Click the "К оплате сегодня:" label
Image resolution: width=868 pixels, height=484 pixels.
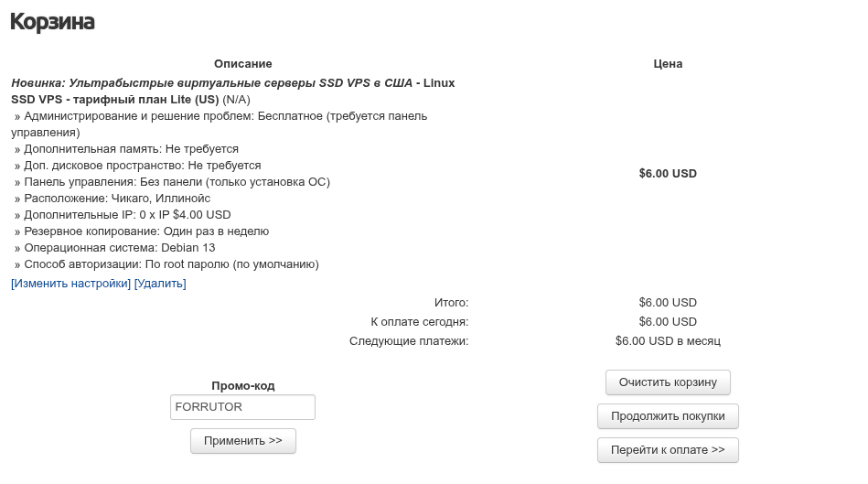click(x=419, y=322)
